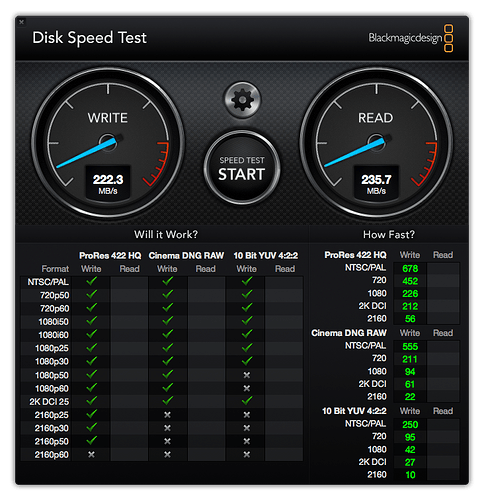484x500 pixels.
Task: Click the 10 Bit YUV write cross for 2160p60
Action: pyautogui.click(x=247, y=454)
